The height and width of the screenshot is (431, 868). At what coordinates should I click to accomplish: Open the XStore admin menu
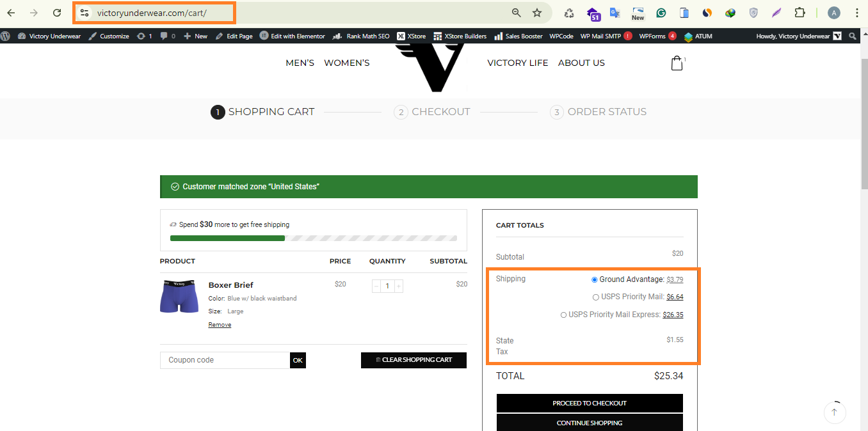click(x=412, y=36)
